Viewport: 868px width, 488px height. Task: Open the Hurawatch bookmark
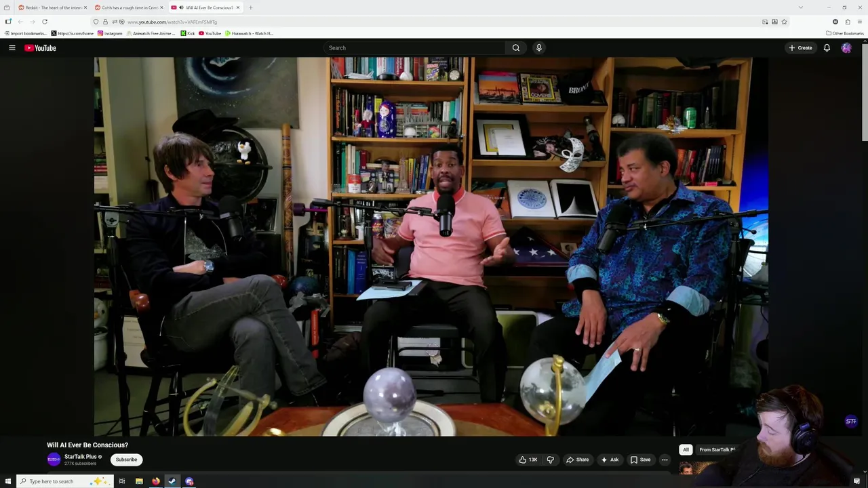click(249, 33)
